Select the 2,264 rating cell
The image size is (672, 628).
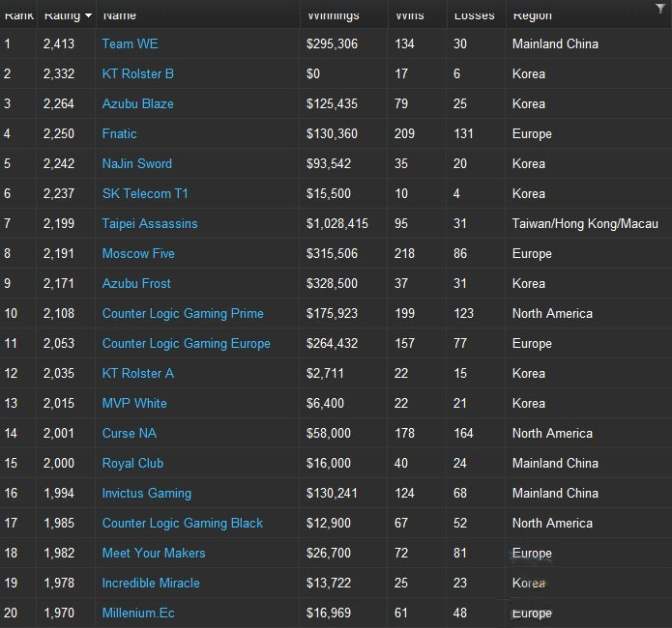pos(59,103)
